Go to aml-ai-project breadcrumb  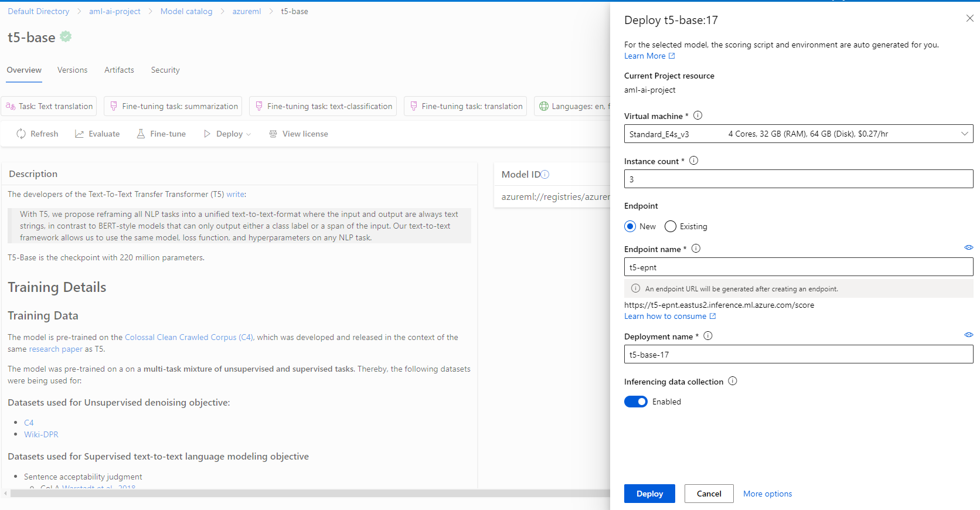(115, 11)
